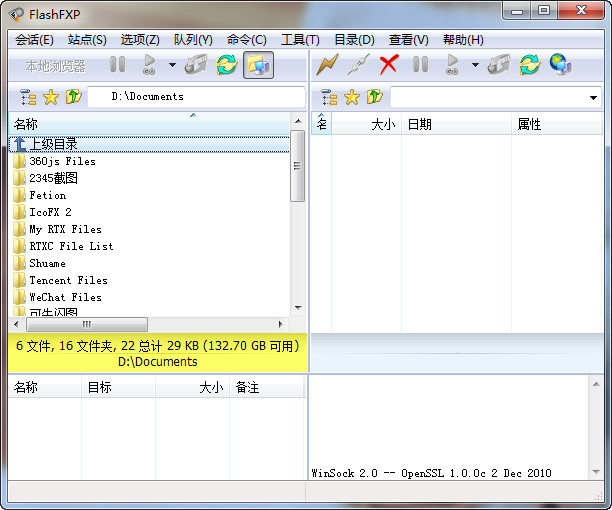The height and width of the screenshot is (510, 612).
Task: Click the lightning bolt Connect icon
Action: [x=327, y=65]
